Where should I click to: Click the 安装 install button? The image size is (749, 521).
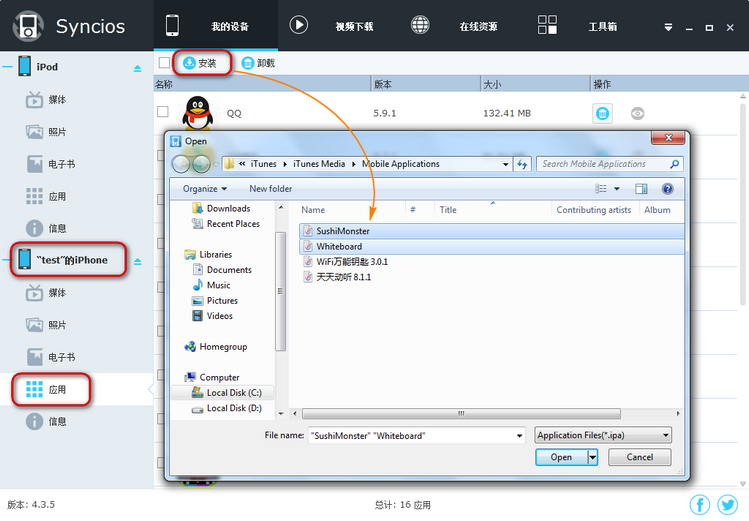pos(200,63)
